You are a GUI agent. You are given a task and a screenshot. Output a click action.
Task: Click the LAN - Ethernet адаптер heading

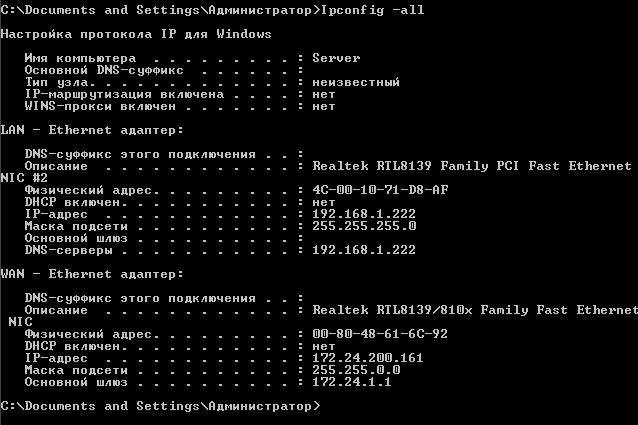pyautogui.click(x=92, y=130)
